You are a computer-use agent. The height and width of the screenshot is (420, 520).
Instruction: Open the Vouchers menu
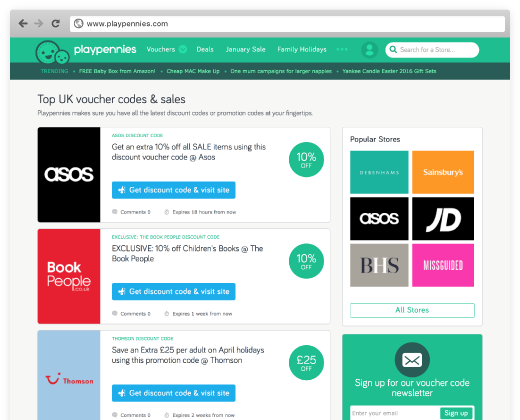pos(161,49)
